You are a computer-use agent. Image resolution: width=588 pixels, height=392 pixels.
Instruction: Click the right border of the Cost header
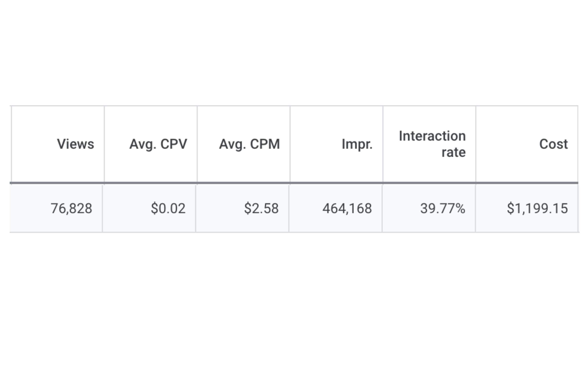click(x=578, y=144)
